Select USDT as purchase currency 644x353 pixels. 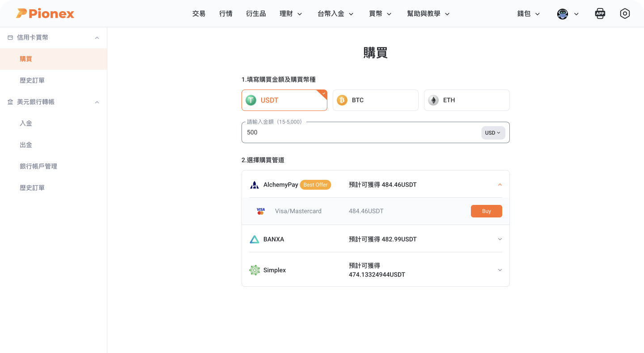click(x=284, y=100)
